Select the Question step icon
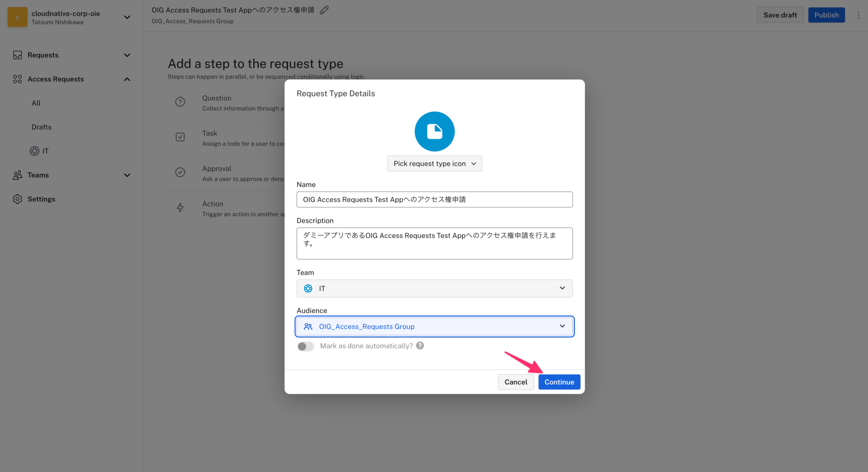The width and height of the screenshot is (868, 472). (180, 102)
